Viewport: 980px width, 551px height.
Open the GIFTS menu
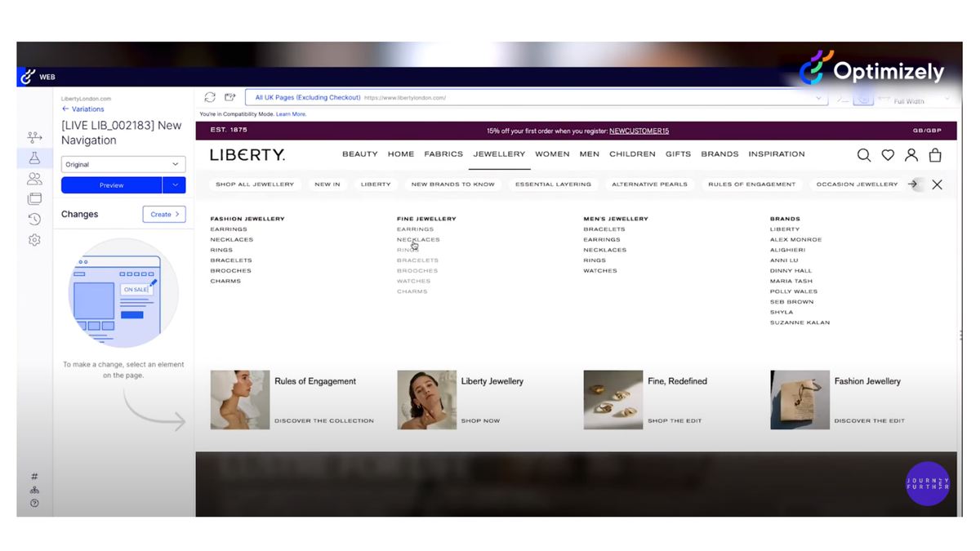678,154
